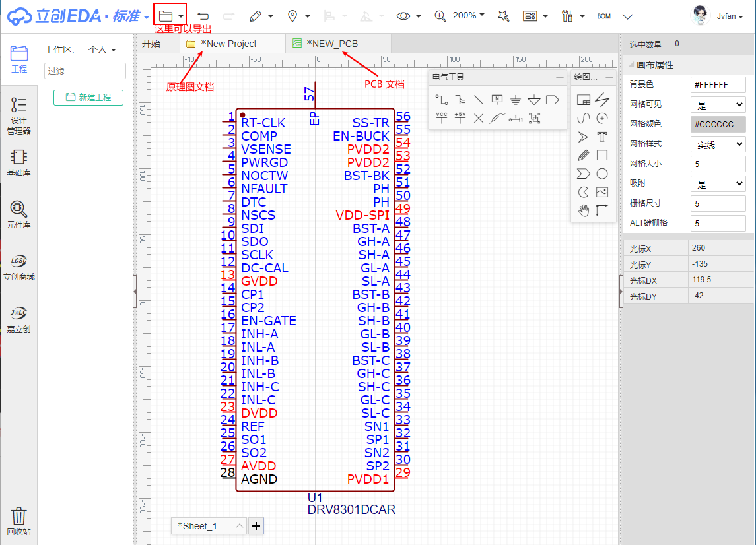Select the Net Port tool
Viewport: 756px width, 545px height.
[x=553, y=100]
